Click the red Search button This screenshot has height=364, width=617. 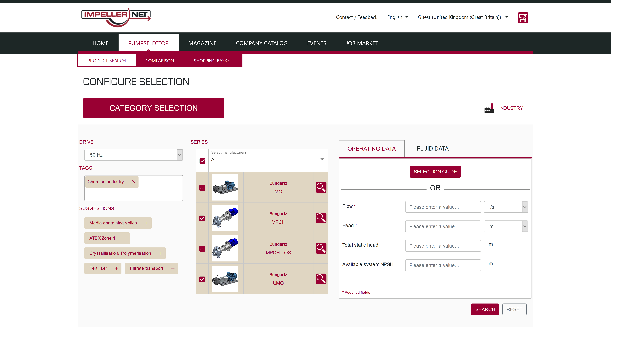(485, 309)
